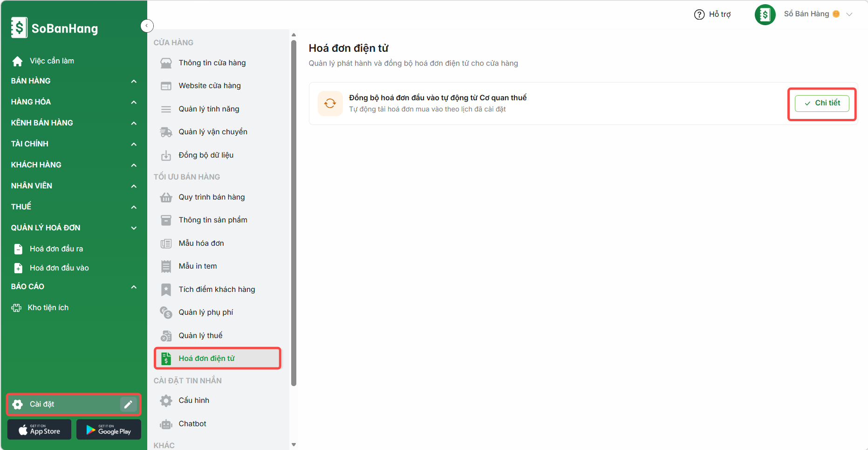868x450 pixels.
Task: Expand the TÀI CHÍNH section chevron
Action: (x=134, y=144)
